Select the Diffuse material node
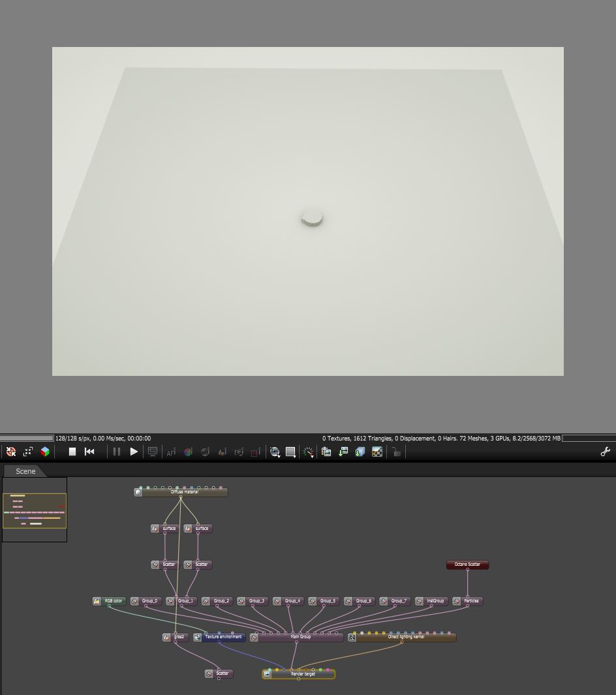616x695 pixels. point(181,492)
